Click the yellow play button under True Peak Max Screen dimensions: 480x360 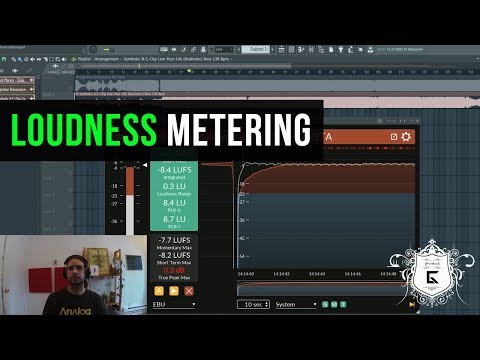(x=174, y=291)
